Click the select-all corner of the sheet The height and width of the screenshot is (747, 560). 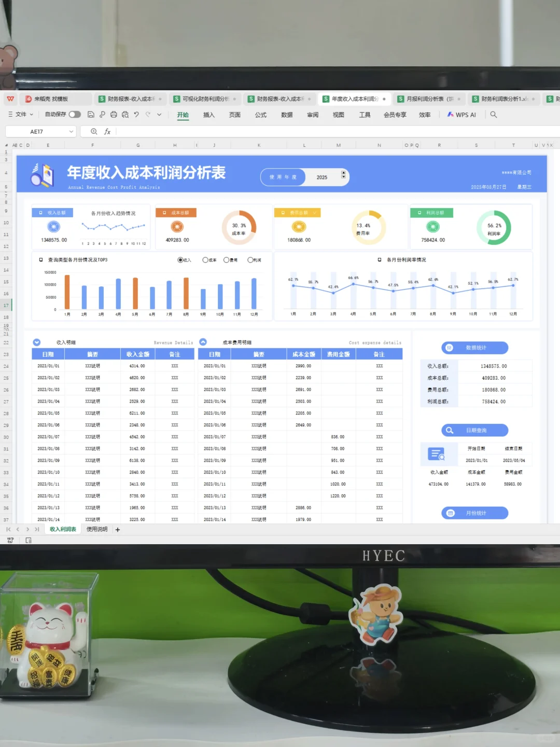[6, 145]
